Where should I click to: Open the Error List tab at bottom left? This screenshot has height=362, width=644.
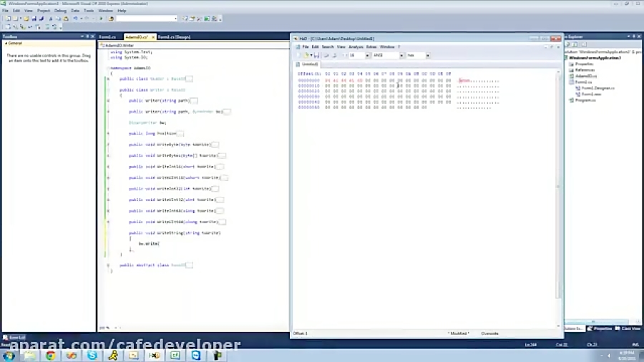click(x=14, y=338)
